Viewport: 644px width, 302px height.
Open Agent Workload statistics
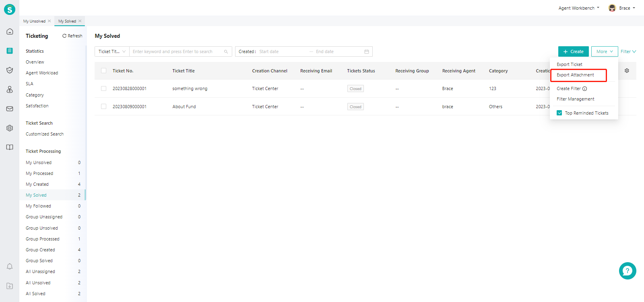click(42, 73)
